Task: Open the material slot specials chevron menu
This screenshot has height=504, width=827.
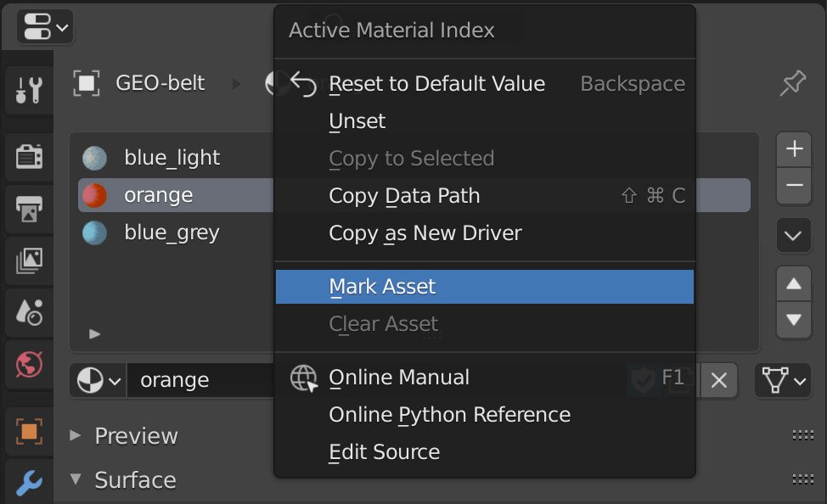Action: coord(794,236)
